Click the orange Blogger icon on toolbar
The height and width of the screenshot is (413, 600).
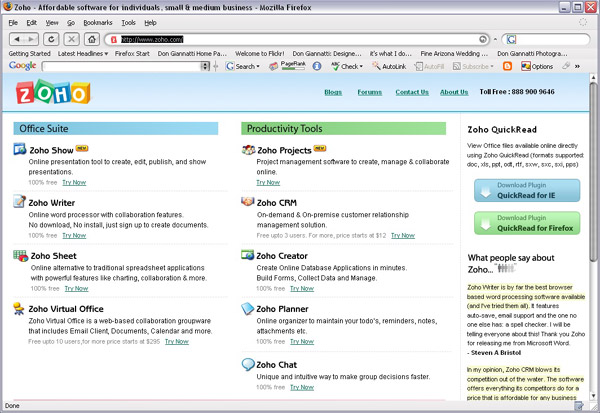coord(507,66)
